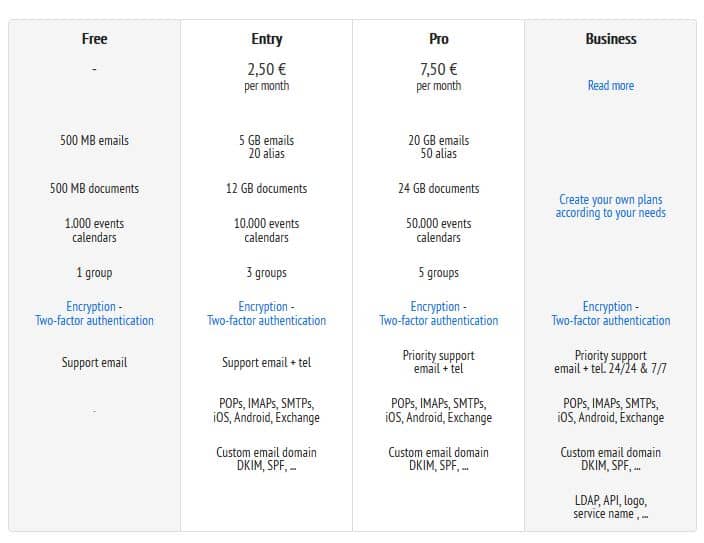Click '3 groups' in Entry column
This screenshot has height=543, width=704.
[x=266, y=273]
